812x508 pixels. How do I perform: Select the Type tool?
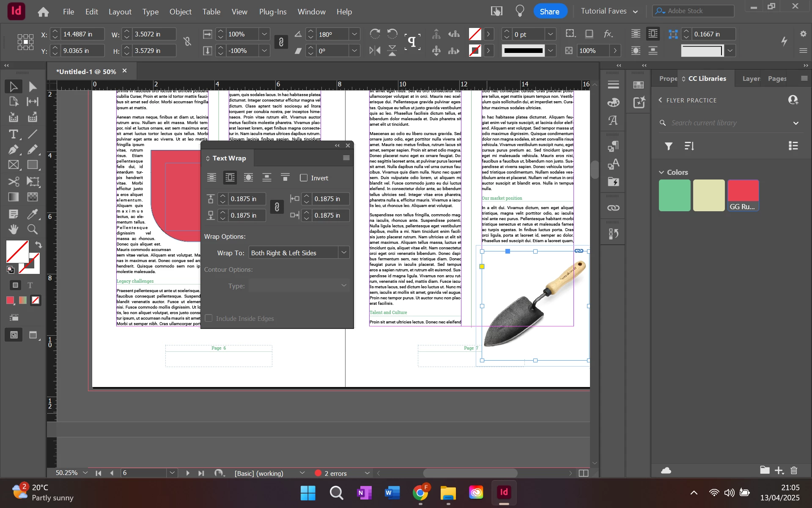pyautogui.click(x=13, y=134)
